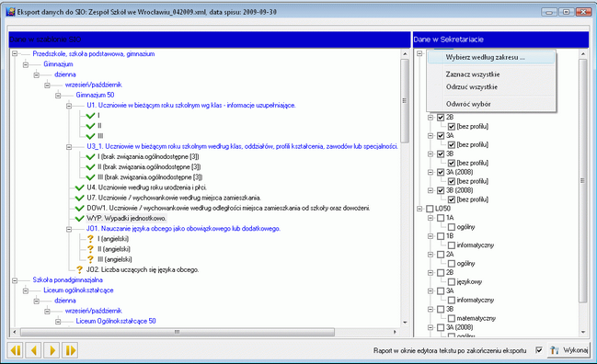Click the question mark beside III (angielski)
597x364 pixels.
(90, 259)
